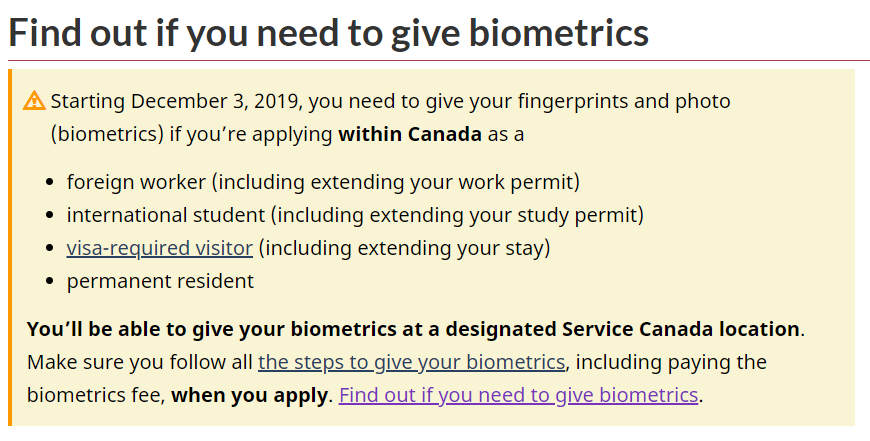
Task: Click the "(including extending your stay)" text
Action: (x=404, y=248)
